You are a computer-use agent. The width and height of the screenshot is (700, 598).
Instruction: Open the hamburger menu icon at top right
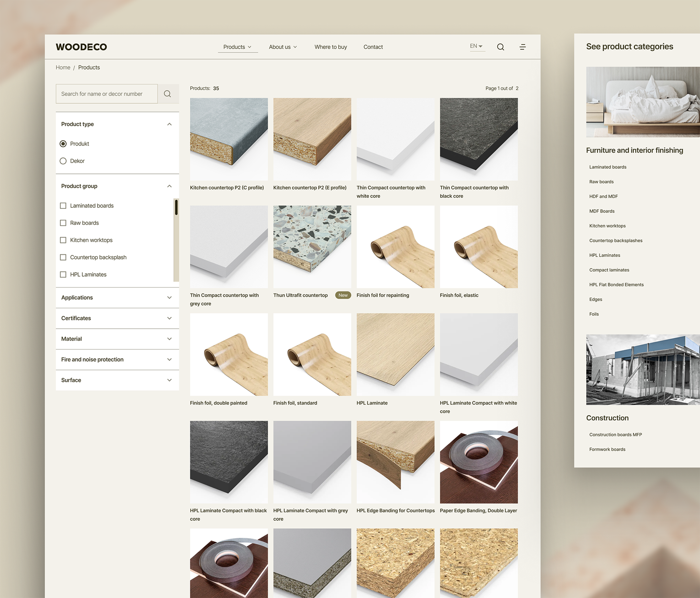523,47
